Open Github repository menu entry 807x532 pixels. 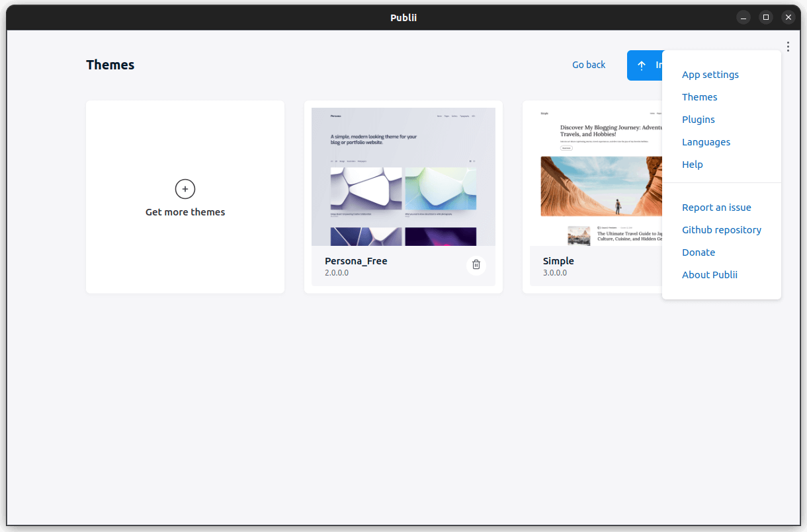pyautogui.click(x=722, y=230)
